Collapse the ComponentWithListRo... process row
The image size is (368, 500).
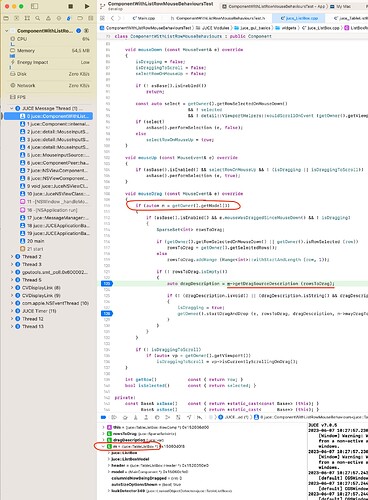click(7, 31)
